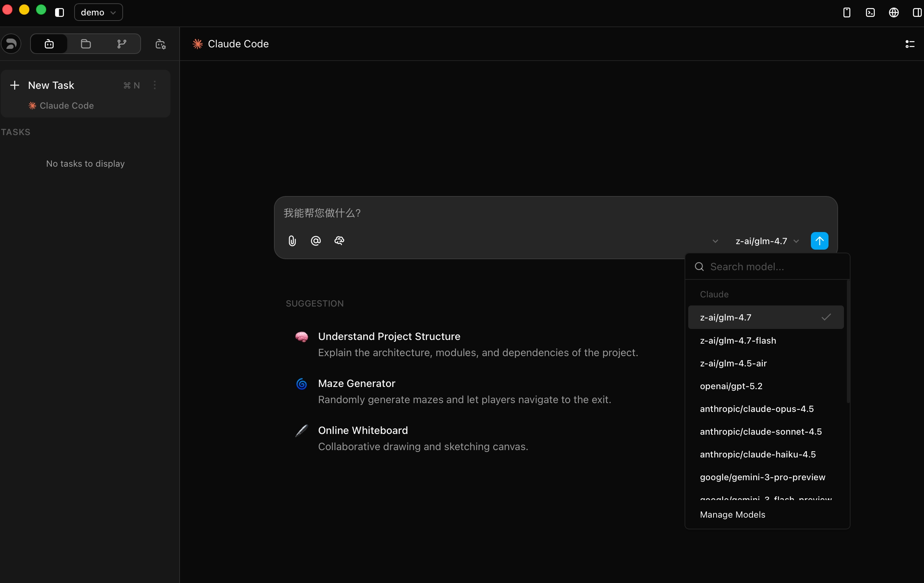Open the demo project dropdown

coord(98,12)
